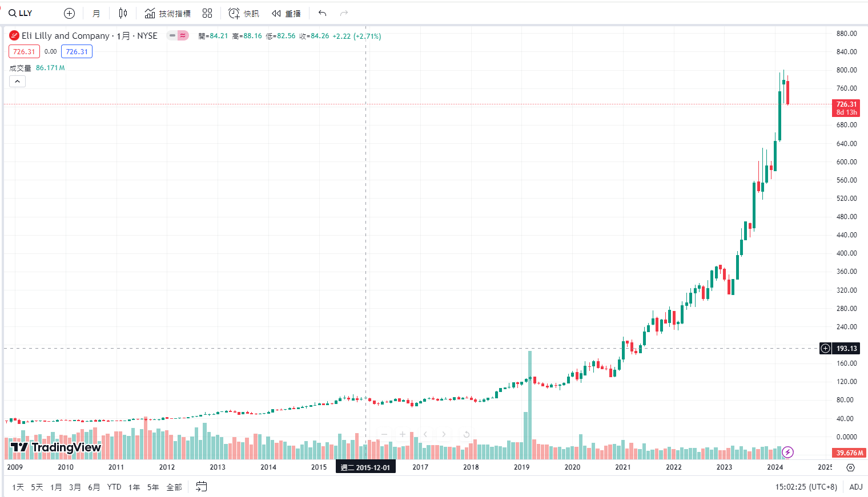The image size is (868, 497).
Task: Toggle the ADJ adjusted data option
Action: pos(855,487)
